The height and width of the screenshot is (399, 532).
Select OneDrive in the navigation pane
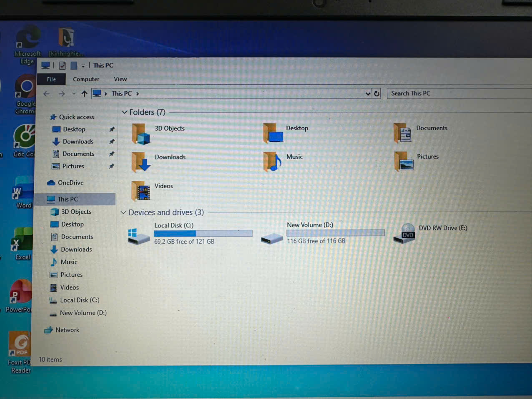[x=65, y=183]
